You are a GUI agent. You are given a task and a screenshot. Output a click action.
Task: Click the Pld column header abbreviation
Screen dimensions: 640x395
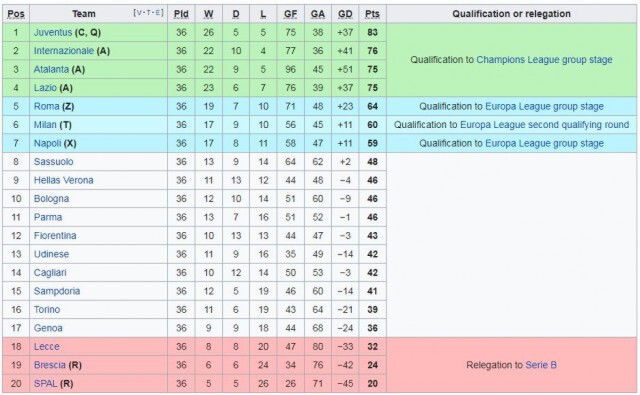coord(181,14)
